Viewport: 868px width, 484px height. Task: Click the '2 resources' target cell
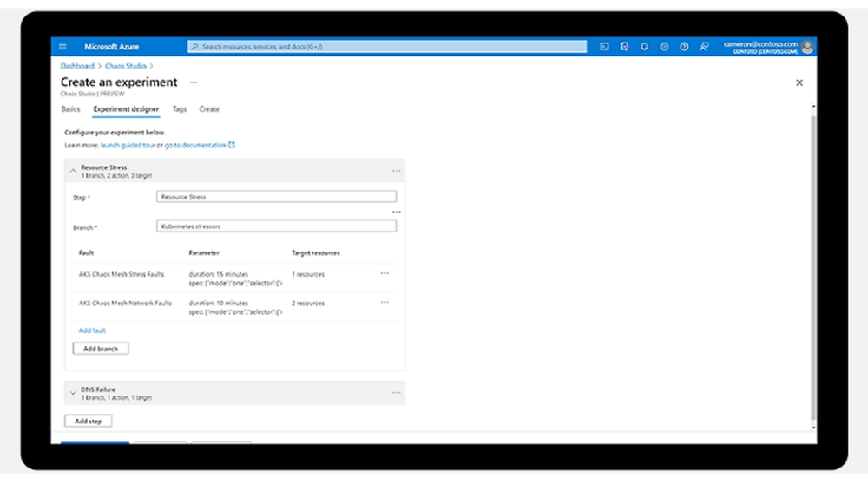[x=308, y=303]
